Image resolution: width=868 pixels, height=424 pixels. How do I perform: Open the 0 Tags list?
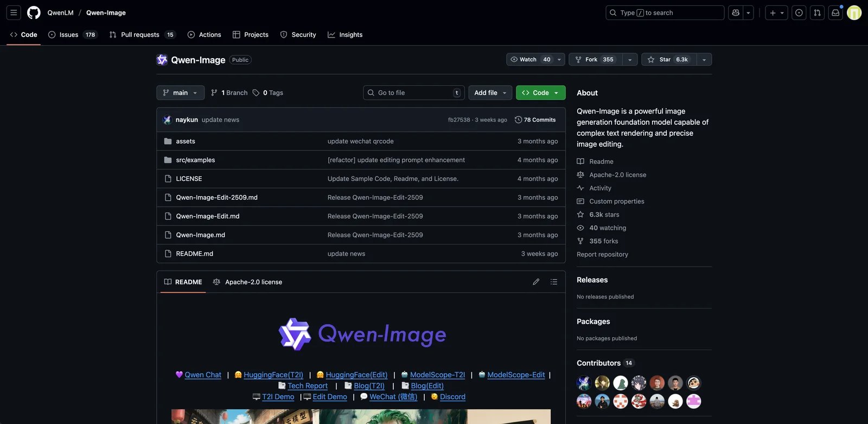pyautogui.click(x=268, y=93)
